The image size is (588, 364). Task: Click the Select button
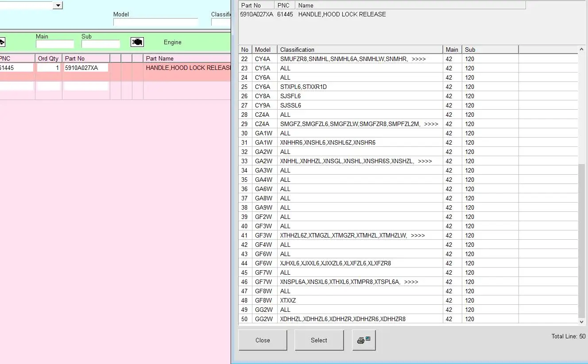[319, 340]
